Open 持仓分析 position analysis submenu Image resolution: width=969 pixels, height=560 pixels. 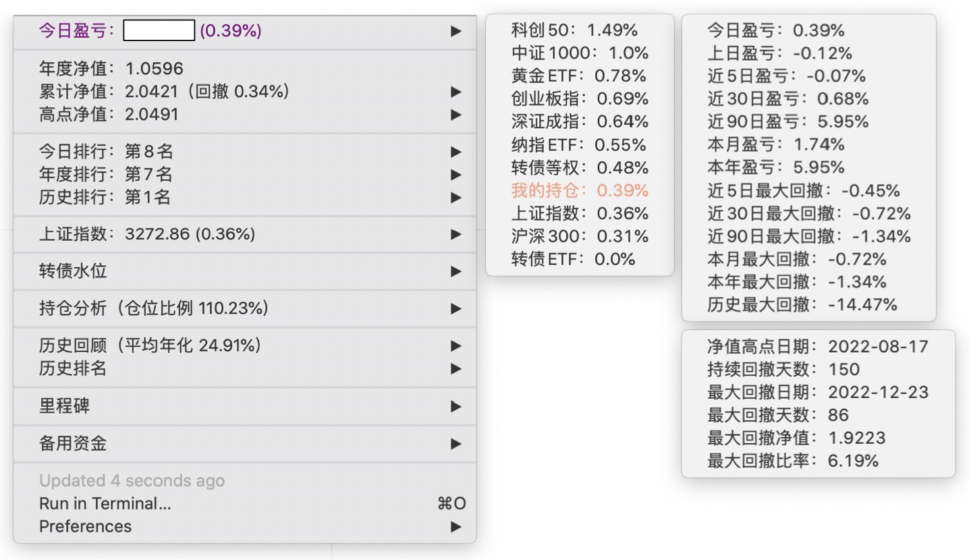click(154, 309)
